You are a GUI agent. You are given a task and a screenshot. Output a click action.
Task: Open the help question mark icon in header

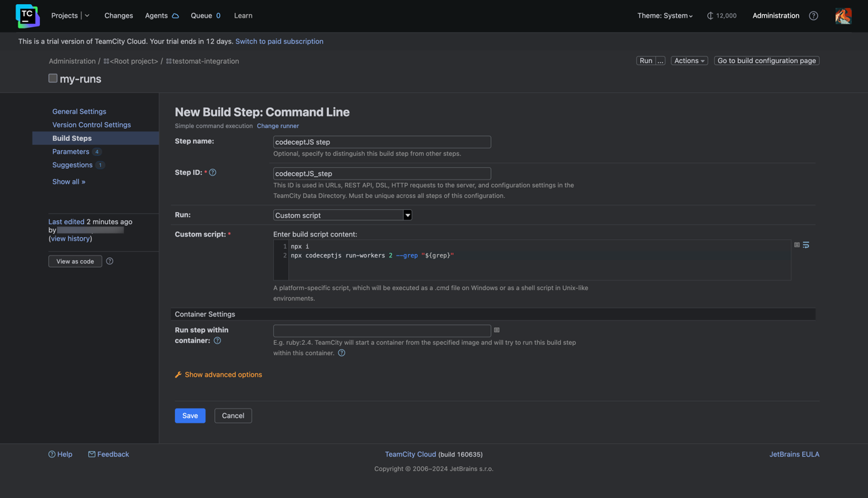[813, 16]
